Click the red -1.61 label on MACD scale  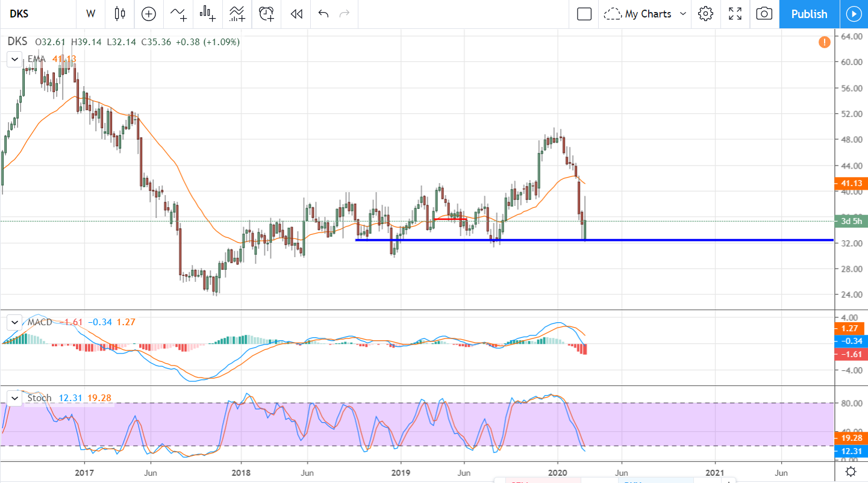(851, 354)
